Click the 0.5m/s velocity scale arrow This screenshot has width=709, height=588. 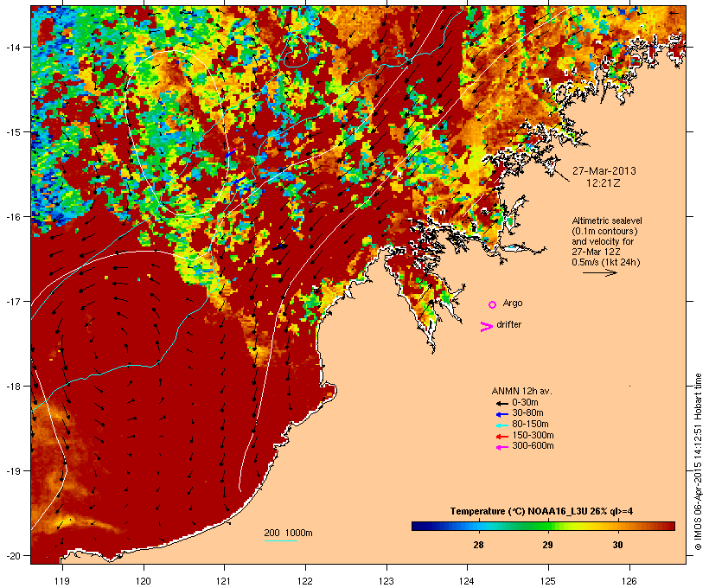point(599,272)
